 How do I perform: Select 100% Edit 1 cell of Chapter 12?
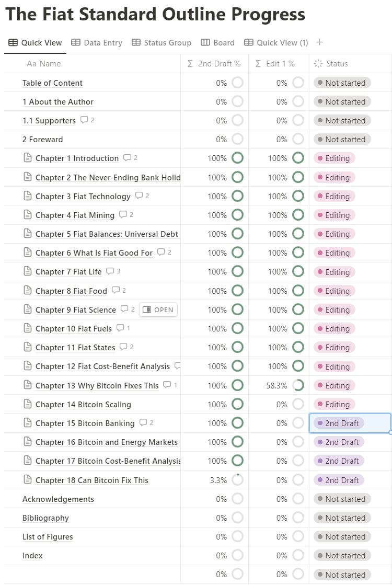pyautogui.click(x=279, y=366)
